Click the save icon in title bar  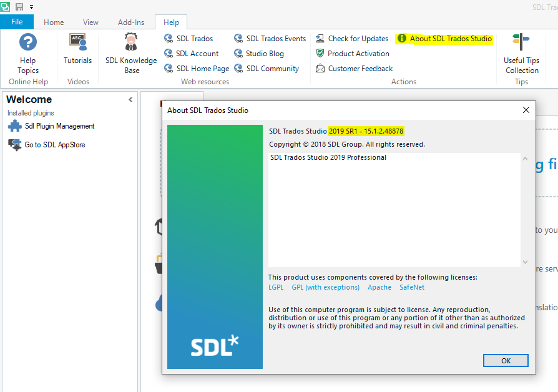point(19,6)
